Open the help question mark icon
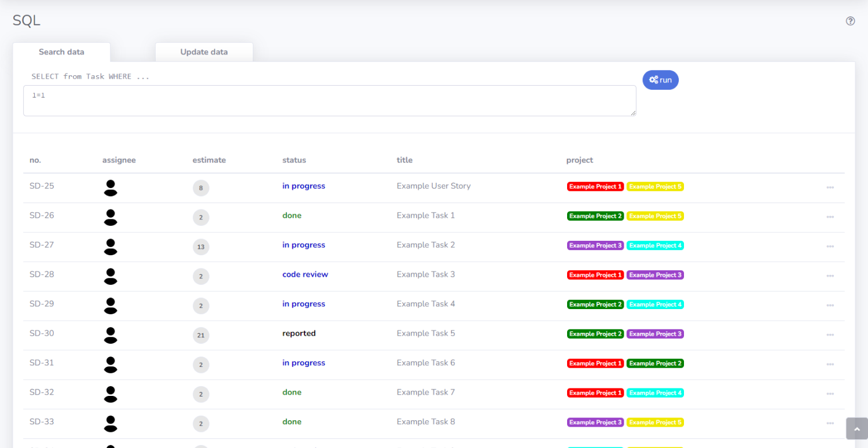Screen dimensions: 868x448 point(850,21)
